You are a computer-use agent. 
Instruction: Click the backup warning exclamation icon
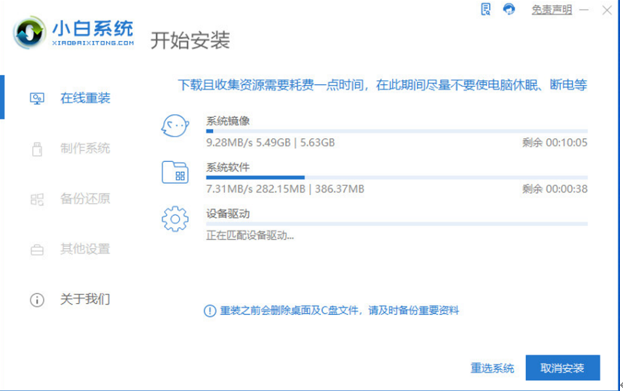click(x=210, y=311)
